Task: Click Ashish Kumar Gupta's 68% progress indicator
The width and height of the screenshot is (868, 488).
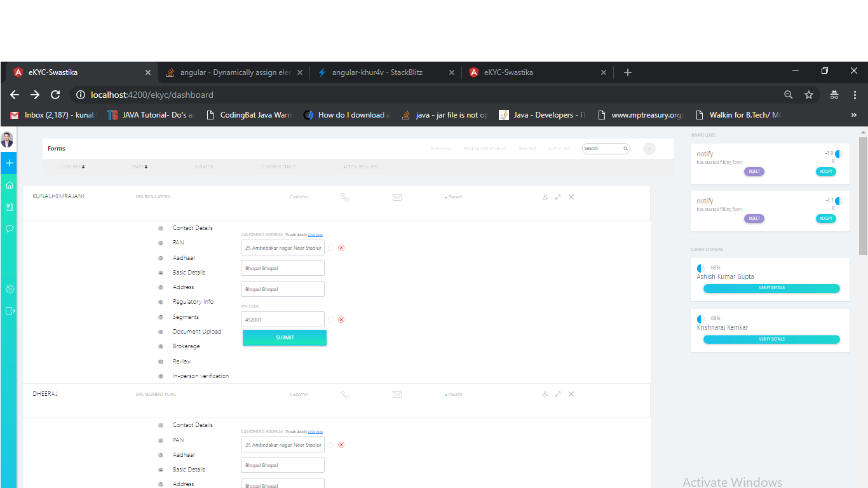Action: coord(701,268)
